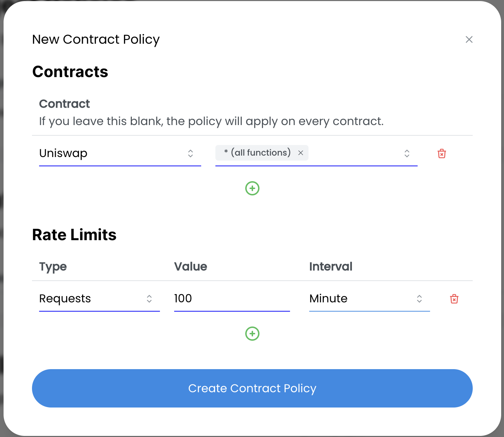Expand the functions selector arrows
504x437 pixels.
[407, 153]
